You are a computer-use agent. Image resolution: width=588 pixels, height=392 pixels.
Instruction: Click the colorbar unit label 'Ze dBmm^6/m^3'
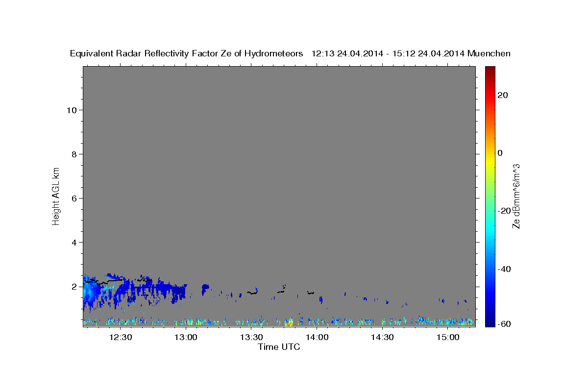pyautogui.click(x=516, y=196)
